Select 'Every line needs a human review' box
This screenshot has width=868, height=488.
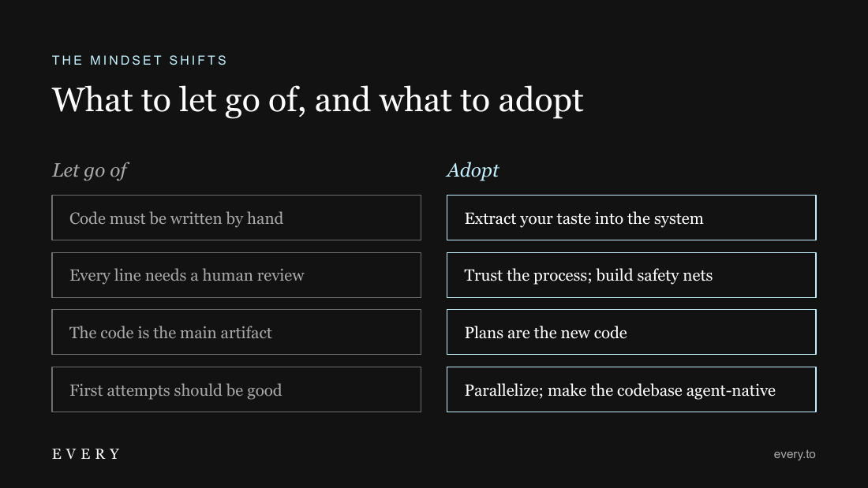(237, 275)
